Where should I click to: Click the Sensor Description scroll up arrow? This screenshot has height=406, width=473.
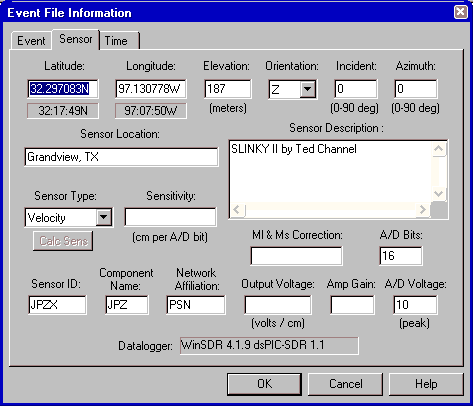tap(439, 149)
